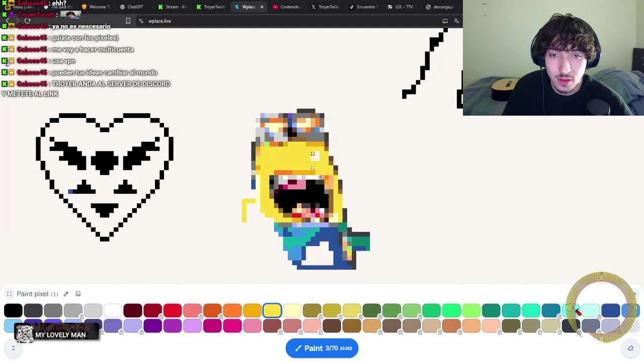
Task: Pick the dark purple color swatch
Action: point(152,327)
